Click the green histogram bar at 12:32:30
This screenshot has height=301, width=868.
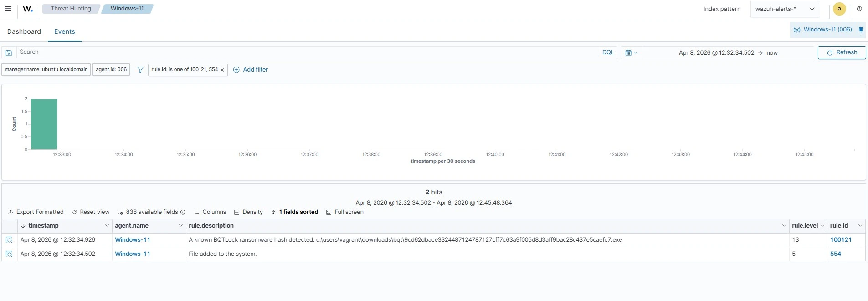click(44, 124)
